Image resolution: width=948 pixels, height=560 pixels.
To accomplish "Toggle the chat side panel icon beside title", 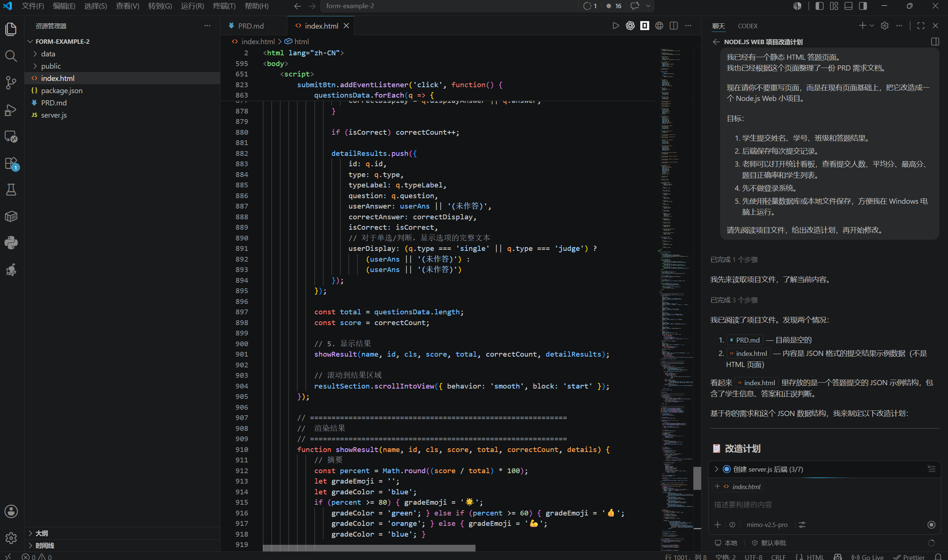I will [935, 42].
